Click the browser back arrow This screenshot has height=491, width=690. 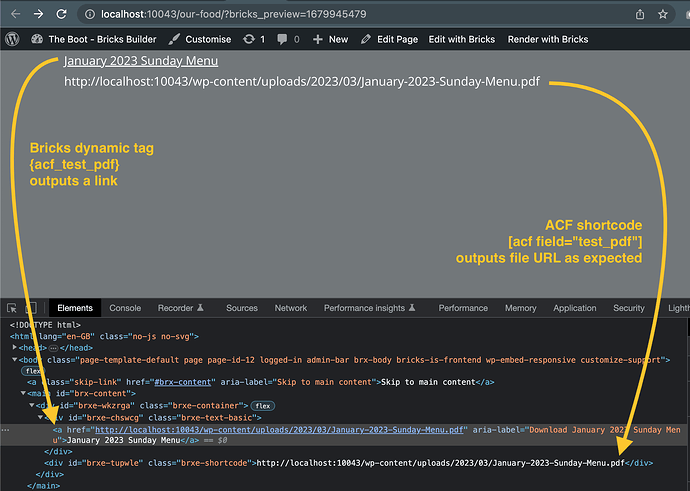[x=16, y=14]
